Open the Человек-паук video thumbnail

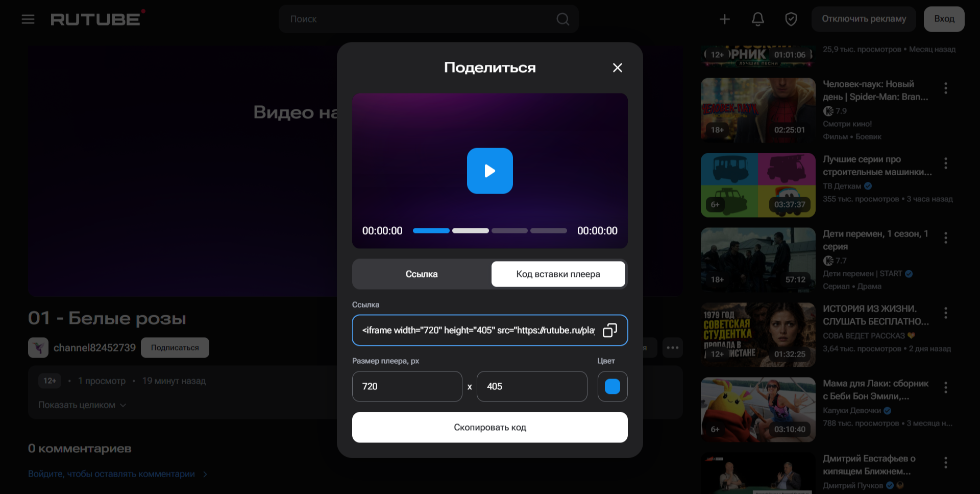pos(758,110)
